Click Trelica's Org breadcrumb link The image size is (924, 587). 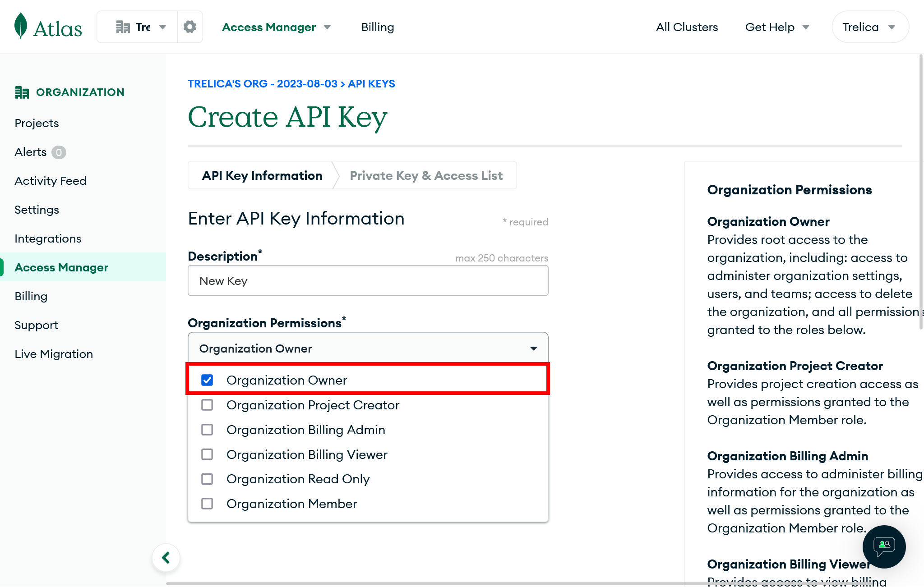click(x=263, y=84)
